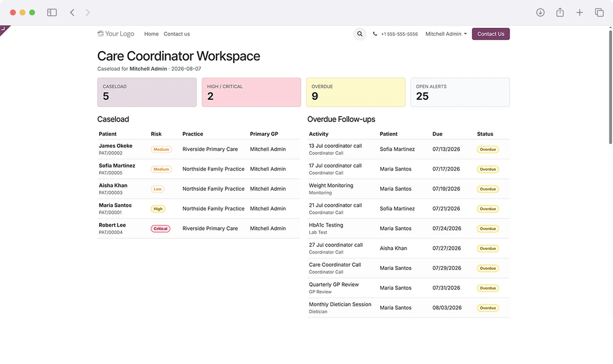Screen dimensions: 613x364
Task: Open the Contact us menu item
Action: (177, 34)
